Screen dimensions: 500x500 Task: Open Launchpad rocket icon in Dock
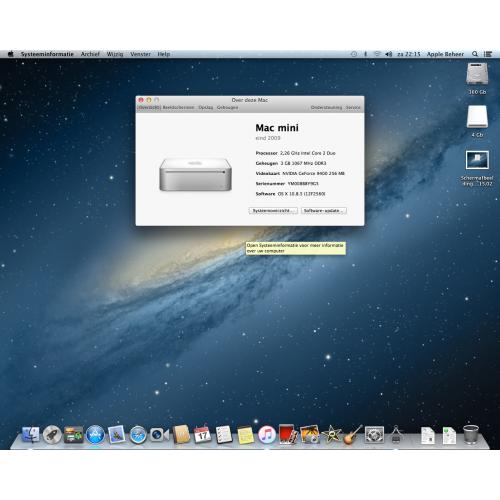click(x=52, y=435)
